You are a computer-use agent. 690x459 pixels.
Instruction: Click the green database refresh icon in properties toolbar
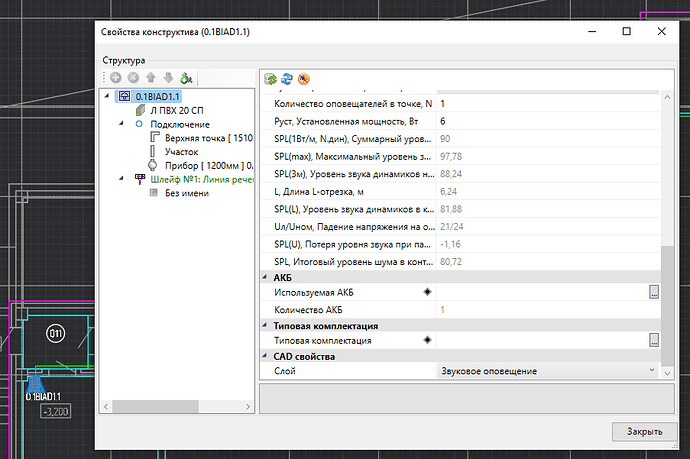(270, 78)
